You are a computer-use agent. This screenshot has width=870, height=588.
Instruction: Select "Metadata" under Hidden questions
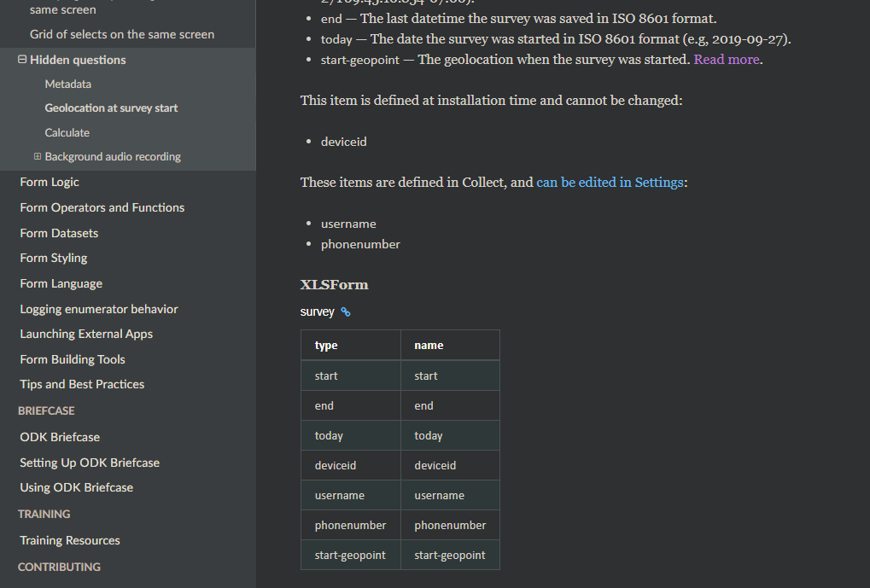coord(67,84)
